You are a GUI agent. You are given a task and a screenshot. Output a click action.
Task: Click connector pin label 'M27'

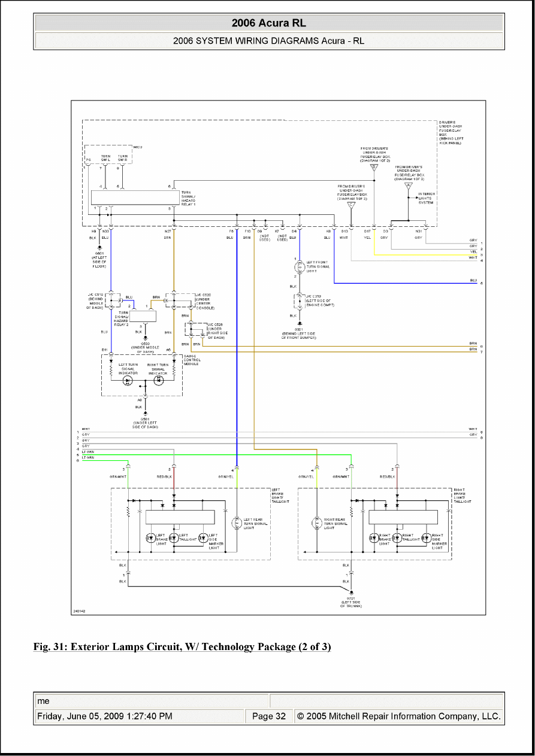tap(168, 230)
